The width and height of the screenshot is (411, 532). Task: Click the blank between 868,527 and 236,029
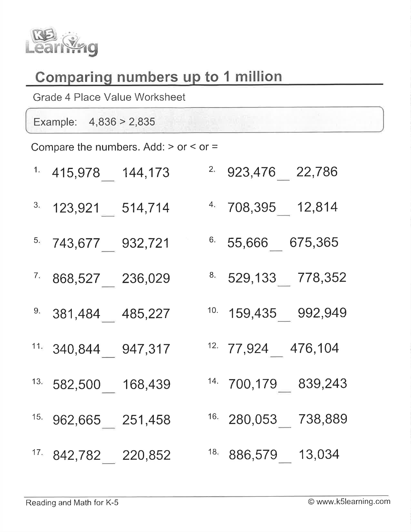108,286
